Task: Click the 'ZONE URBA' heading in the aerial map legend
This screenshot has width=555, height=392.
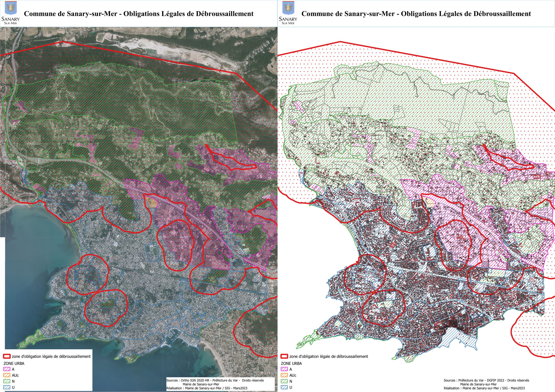Action: (x=14, y=363)
